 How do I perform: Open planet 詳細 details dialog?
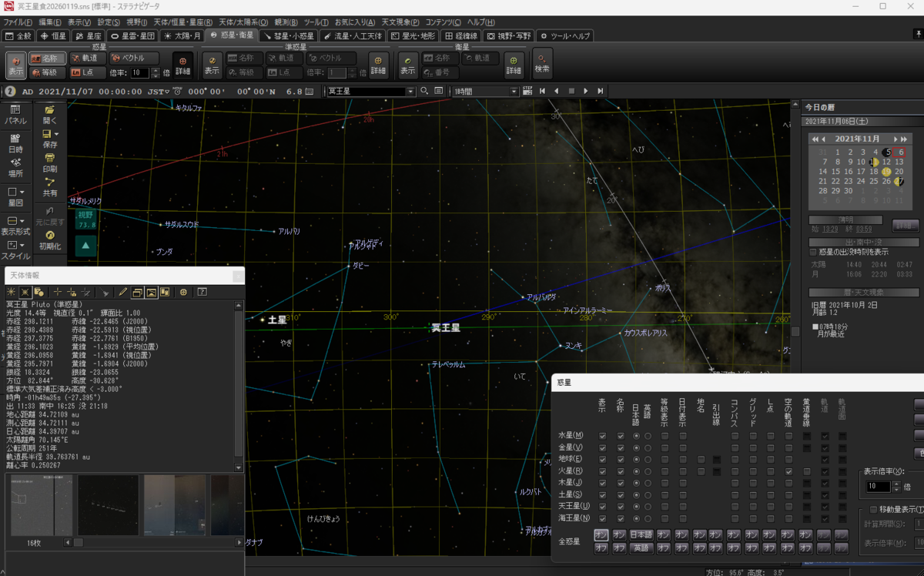(182, 65)
